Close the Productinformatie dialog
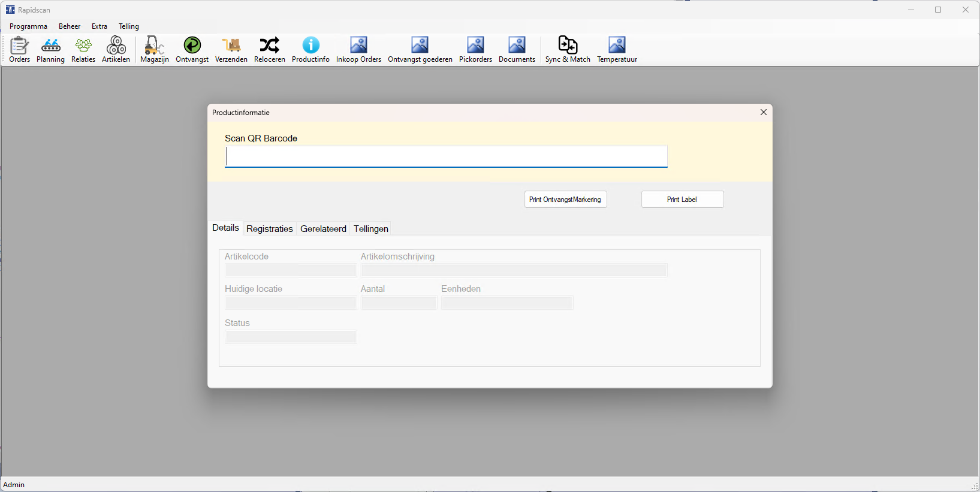 tap(764, 112)
